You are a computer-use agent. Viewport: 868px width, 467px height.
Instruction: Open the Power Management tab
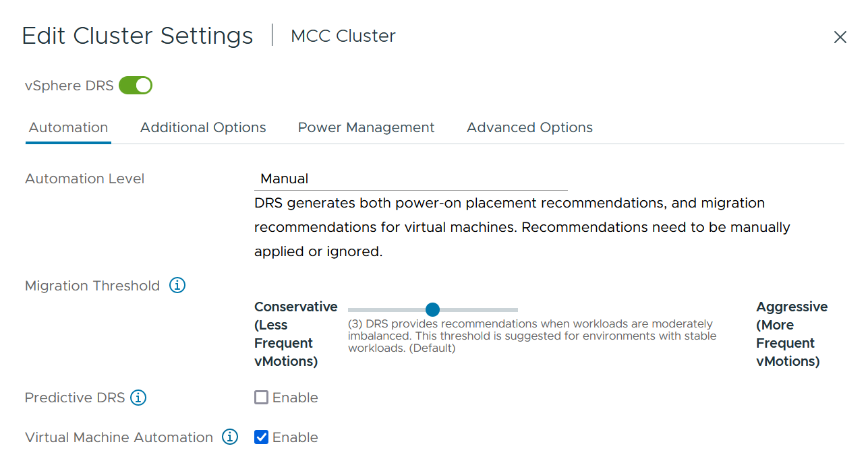366,127
